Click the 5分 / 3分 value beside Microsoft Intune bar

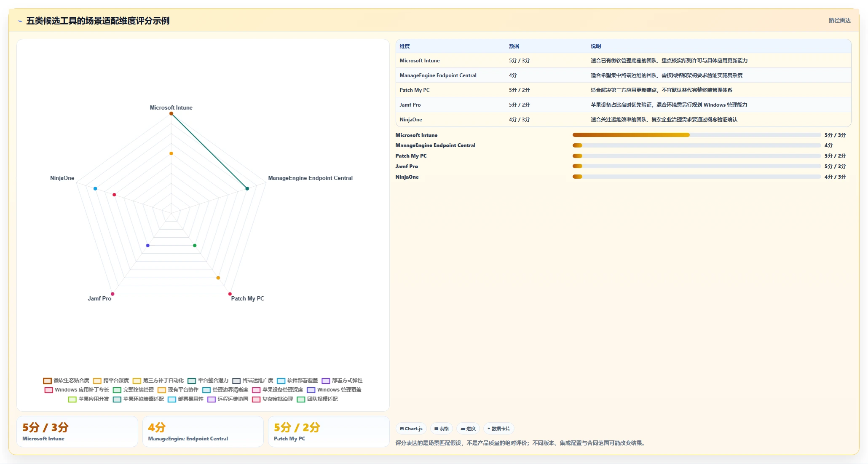click(835, 135)
